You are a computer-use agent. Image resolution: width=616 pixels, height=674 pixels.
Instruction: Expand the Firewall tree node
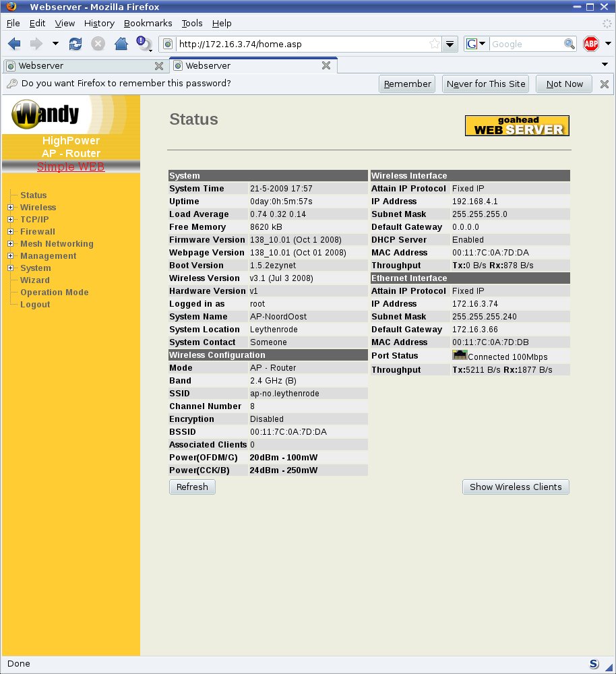point(11,232)
